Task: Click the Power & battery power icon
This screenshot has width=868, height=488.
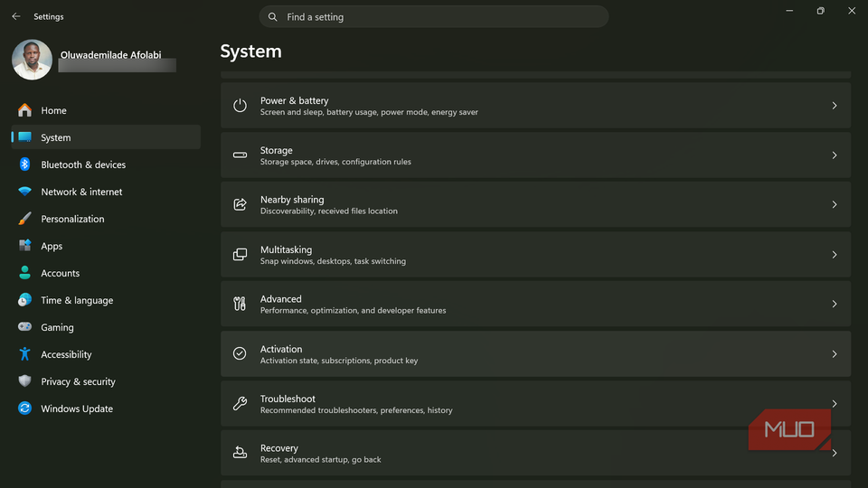Action: (x=240, y=106)
